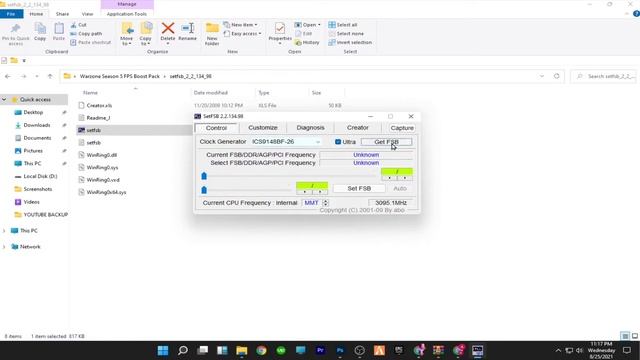Select Downloads in the navigation pane
640x360 pixels.
[x=37, y=125]
